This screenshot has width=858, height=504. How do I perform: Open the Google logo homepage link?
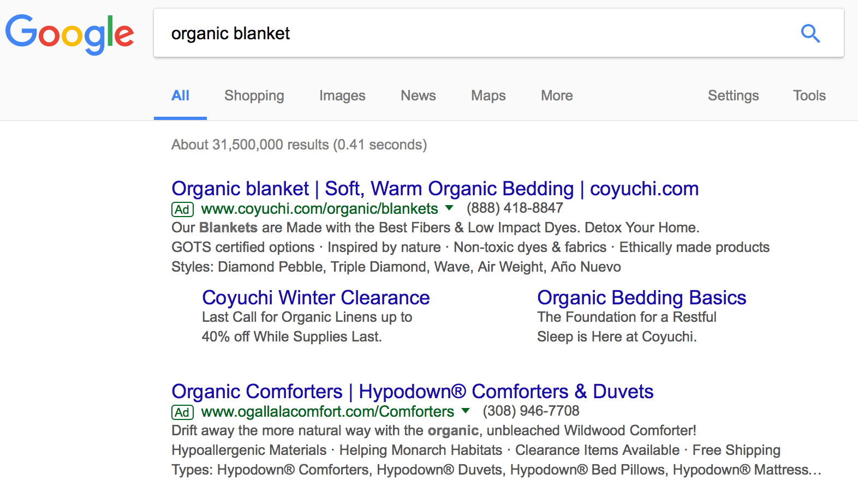click(x=69, y=34)
